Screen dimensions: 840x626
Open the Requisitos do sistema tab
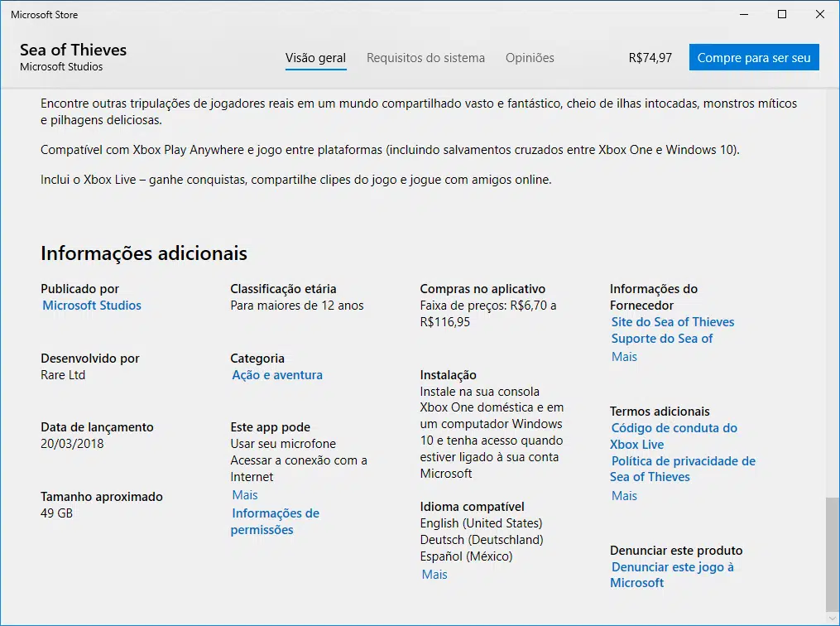click(x=425, y=58)
